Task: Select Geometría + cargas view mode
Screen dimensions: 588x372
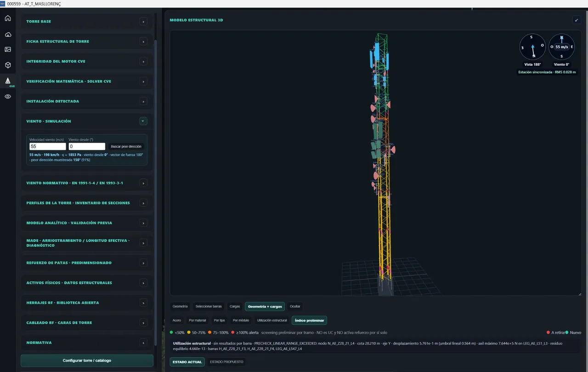Action: click(x=265, y=306)
